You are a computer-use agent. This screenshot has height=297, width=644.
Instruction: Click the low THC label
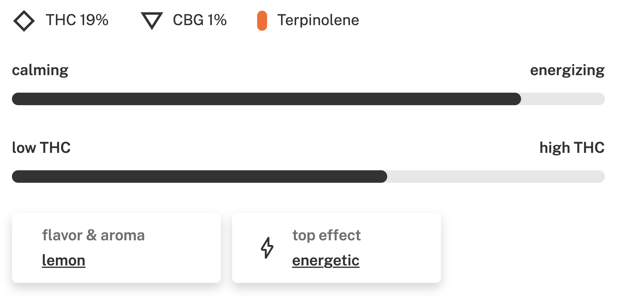pos(41,147)
